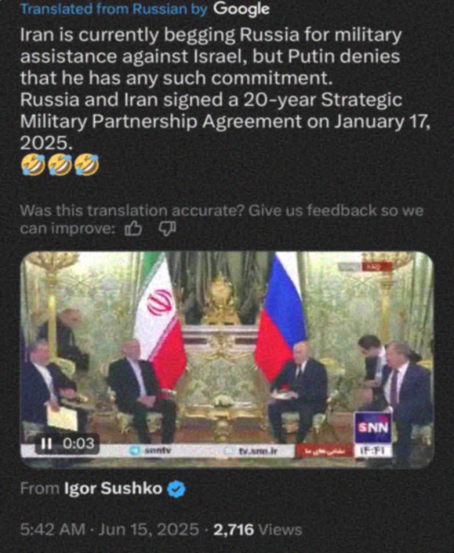Click the thumbs up translation feedback icon
The height and width of the screenshot is (553, 454).
(133, 229)
